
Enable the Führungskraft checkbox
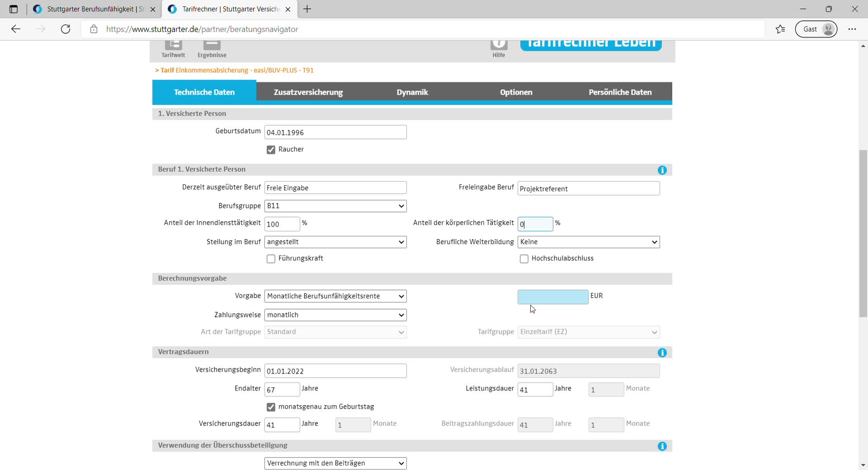(271, 259)
